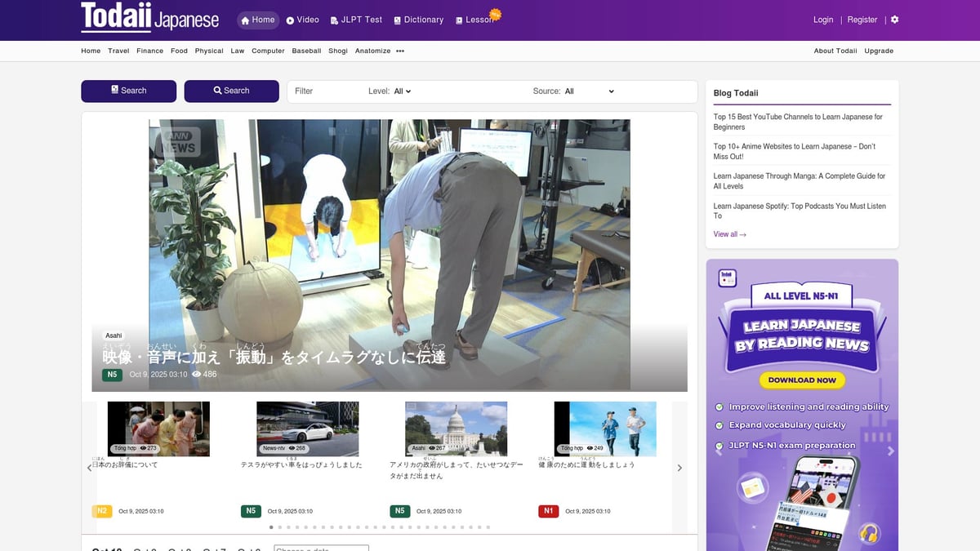
Task: Select the Travel category in the topic menu
Action: [118, 51]
